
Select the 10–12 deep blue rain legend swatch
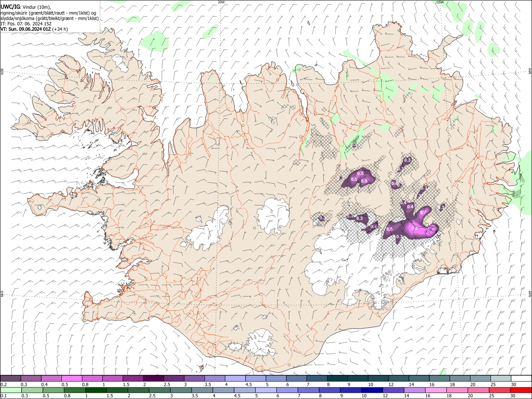(x=372, y=390)
